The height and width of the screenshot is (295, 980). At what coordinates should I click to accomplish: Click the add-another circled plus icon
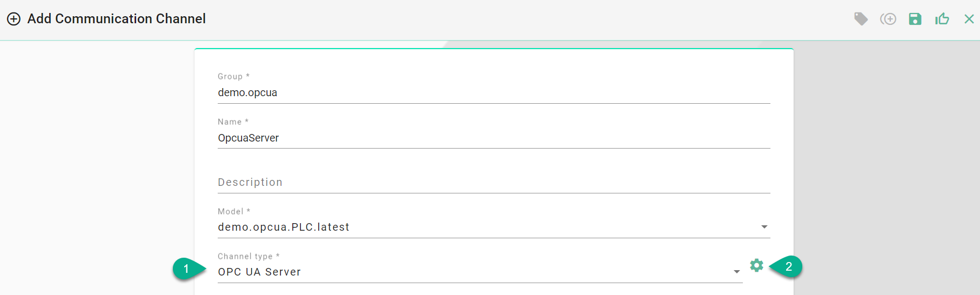[888, 19]
